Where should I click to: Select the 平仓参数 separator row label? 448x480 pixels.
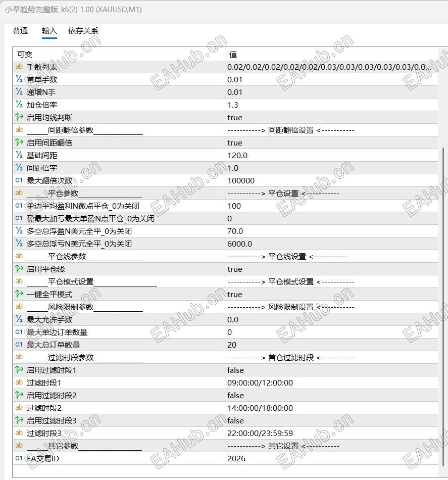point(84,193)
